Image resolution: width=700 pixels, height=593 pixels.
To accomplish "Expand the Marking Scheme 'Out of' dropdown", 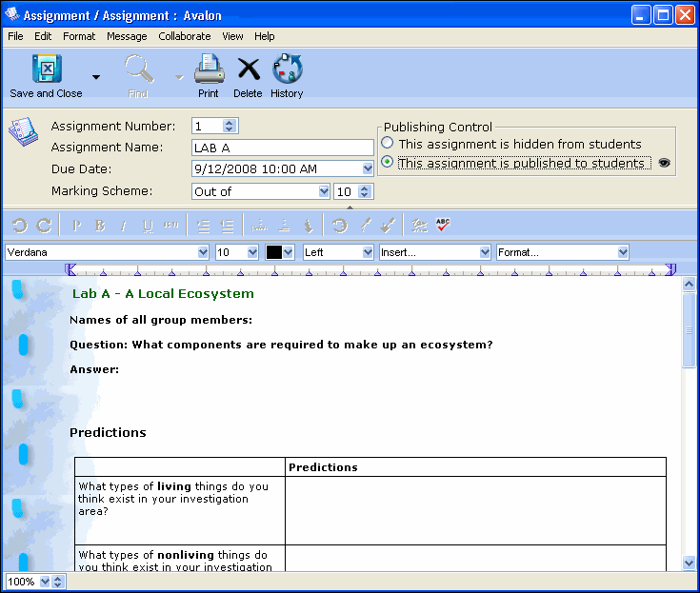I will [x=325, y=191].
